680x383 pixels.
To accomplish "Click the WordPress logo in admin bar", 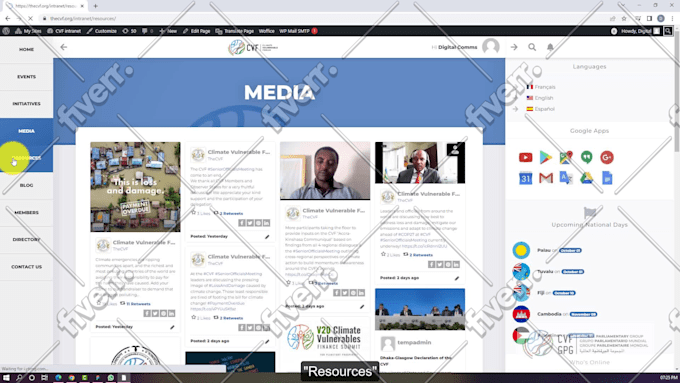I will tap(6, 31).
